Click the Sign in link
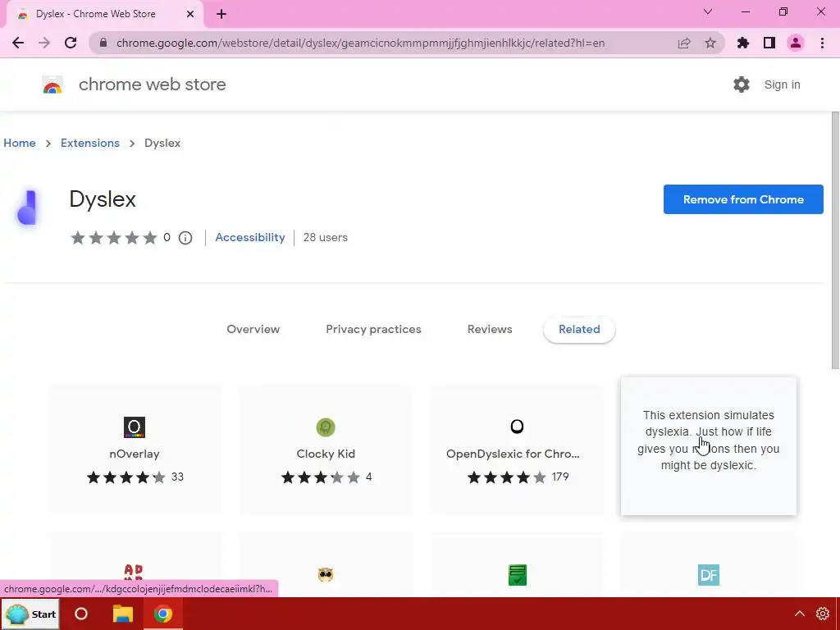 click(782, 84)
